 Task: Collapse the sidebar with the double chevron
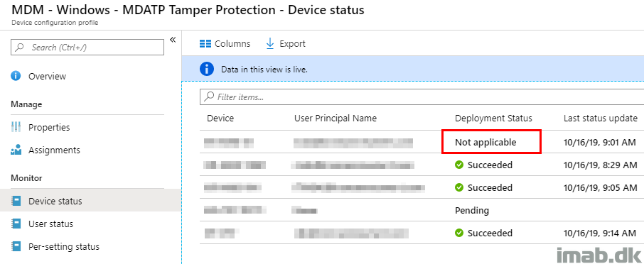click(x=173, y=40)
